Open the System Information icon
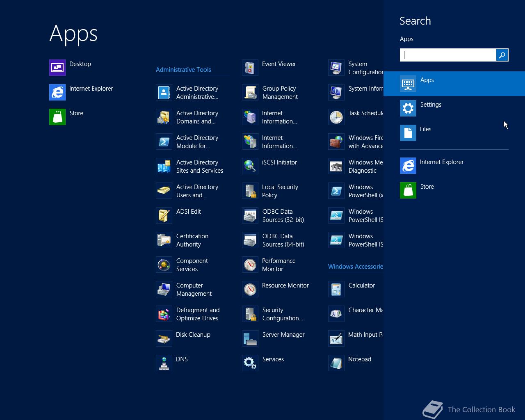The width and height of the screenshot is (525, 420). click(336, 92)
